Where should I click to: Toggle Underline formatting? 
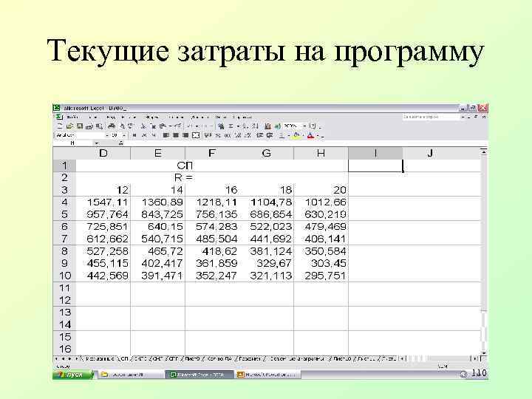click(154, 135)
